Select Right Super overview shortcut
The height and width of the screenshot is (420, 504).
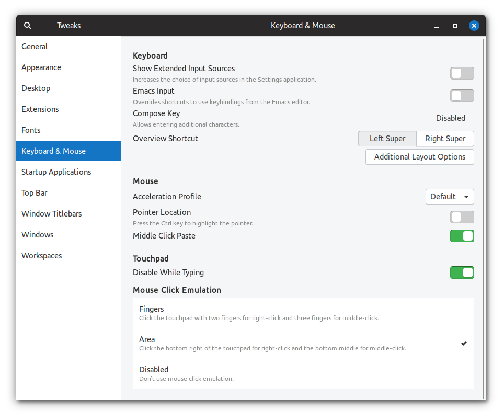click(445, 139)
